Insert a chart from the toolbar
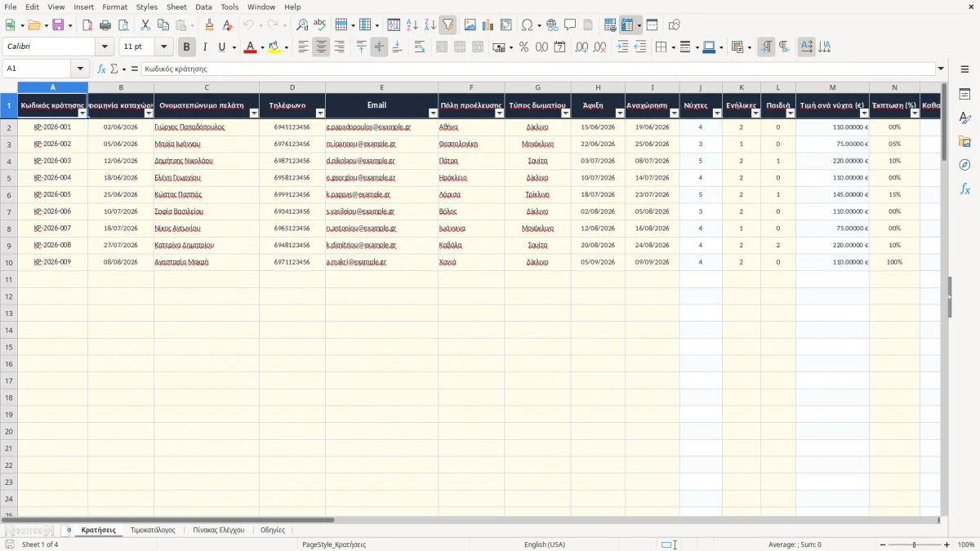Image resolution: width=980 pixels, height=551 pixels. [x=488, y=25]
